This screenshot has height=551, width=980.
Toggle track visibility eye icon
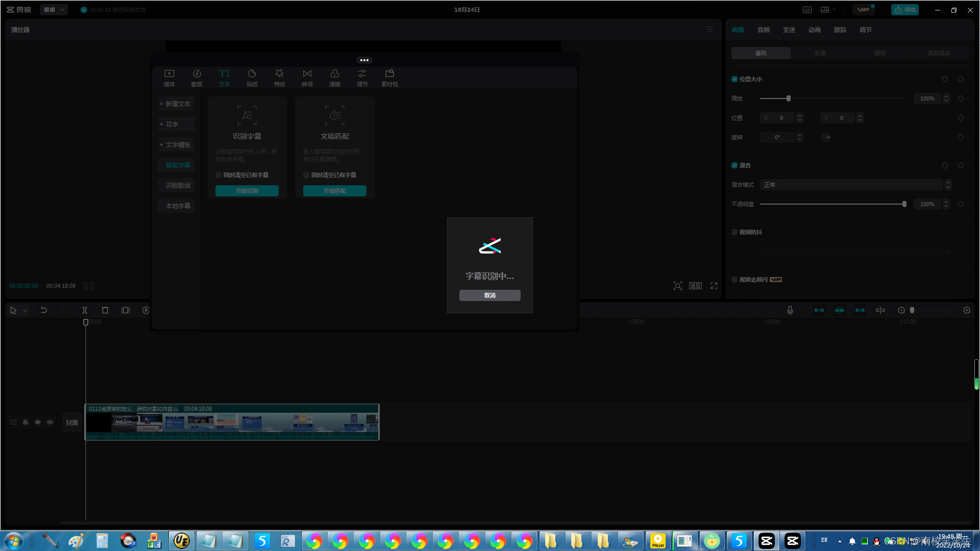(38, 422)
